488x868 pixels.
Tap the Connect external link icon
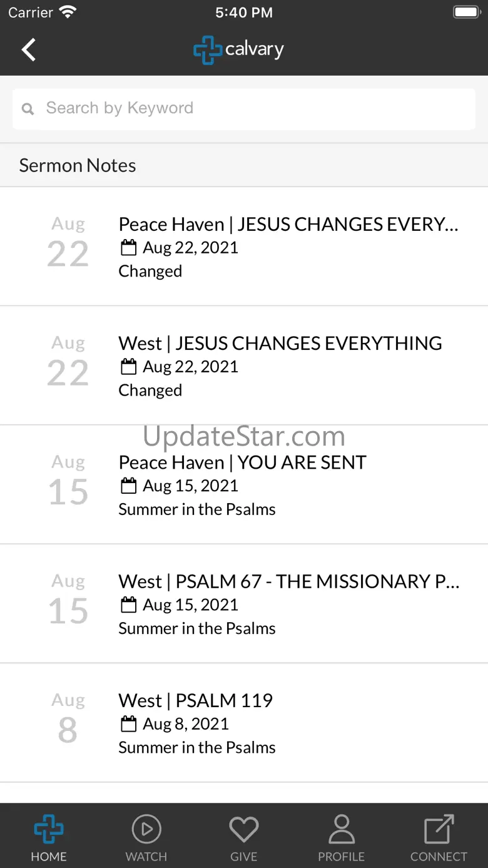pyautogui.click(x=439, y=830)
